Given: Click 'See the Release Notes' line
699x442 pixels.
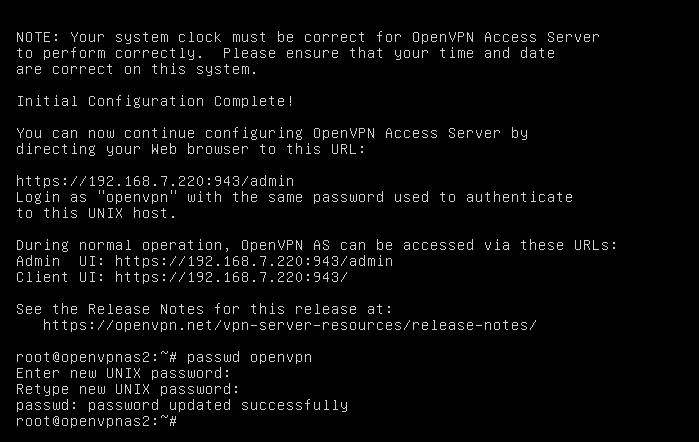Looking at the screenshot, I should 204,309.
